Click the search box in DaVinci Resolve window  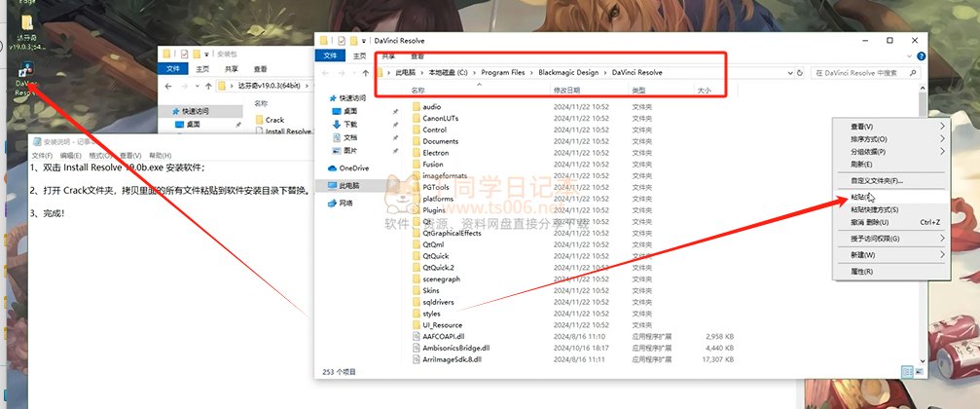pos(865,73)
